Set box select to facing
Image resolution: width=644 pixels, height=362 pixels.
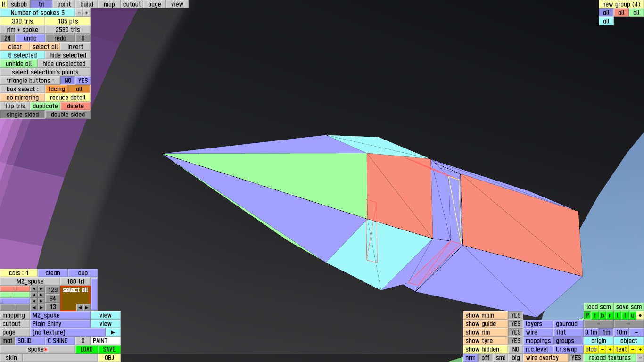coord(57,89)
